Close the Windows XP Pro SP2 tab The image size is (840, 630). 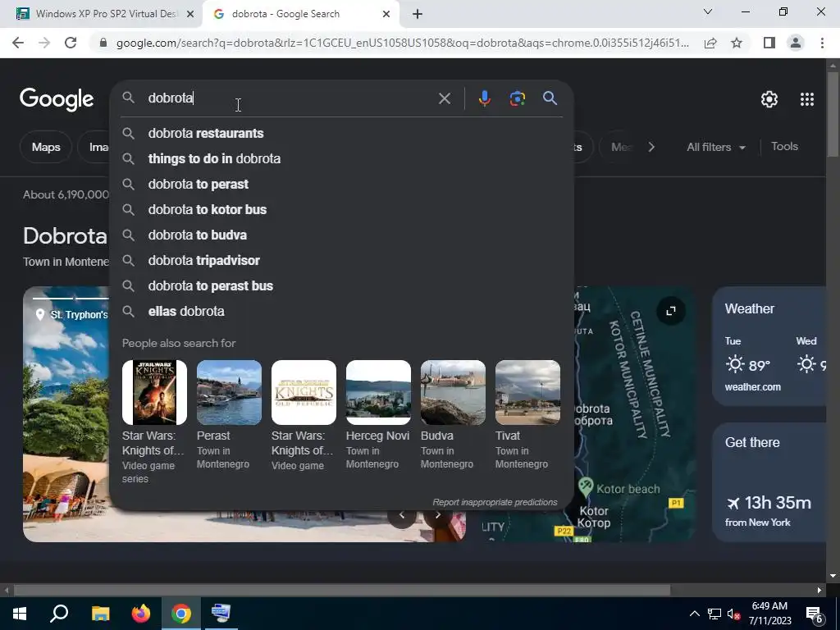click(189, 14)
